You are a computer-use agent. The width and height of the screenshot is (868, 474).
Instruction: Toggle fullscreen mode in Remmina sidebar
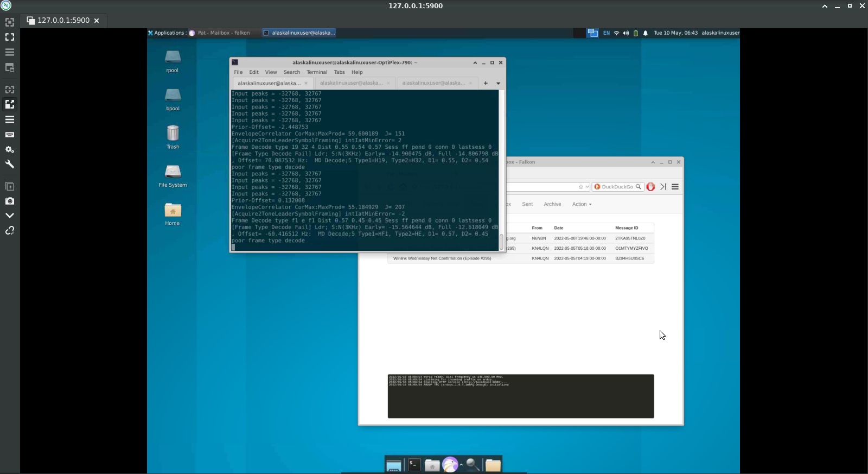10,37
